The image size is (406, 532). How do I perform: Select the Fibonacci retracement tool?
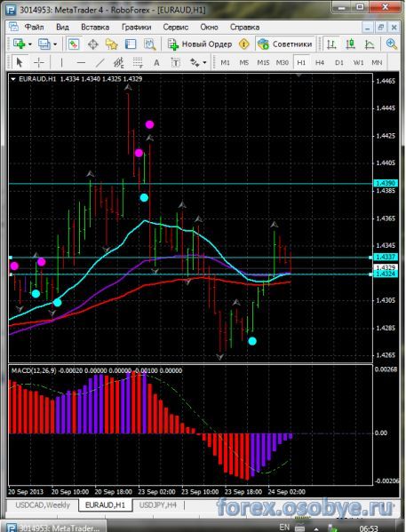pyautogui.click(x=138, y=62)
